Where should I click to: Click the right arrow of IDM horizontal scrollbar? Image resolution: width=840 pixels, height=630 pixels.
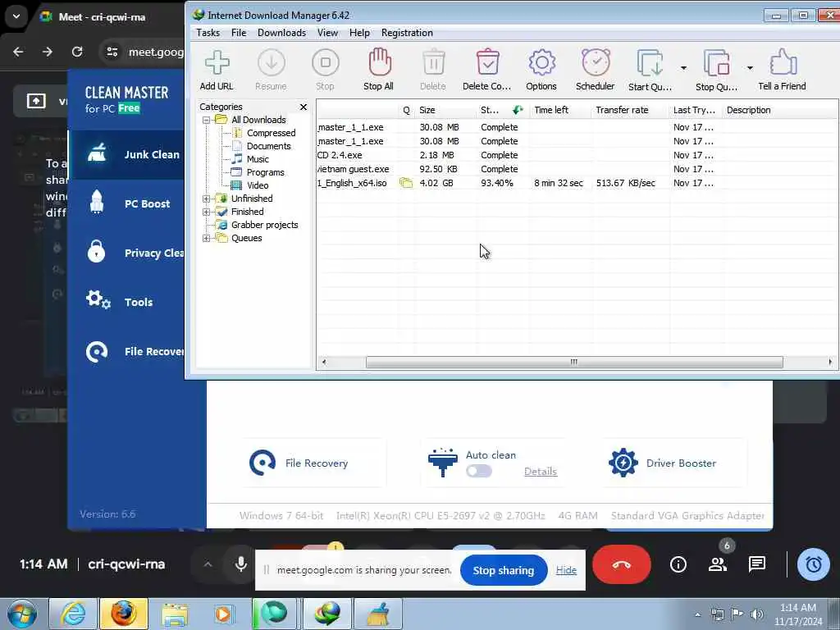830,362
